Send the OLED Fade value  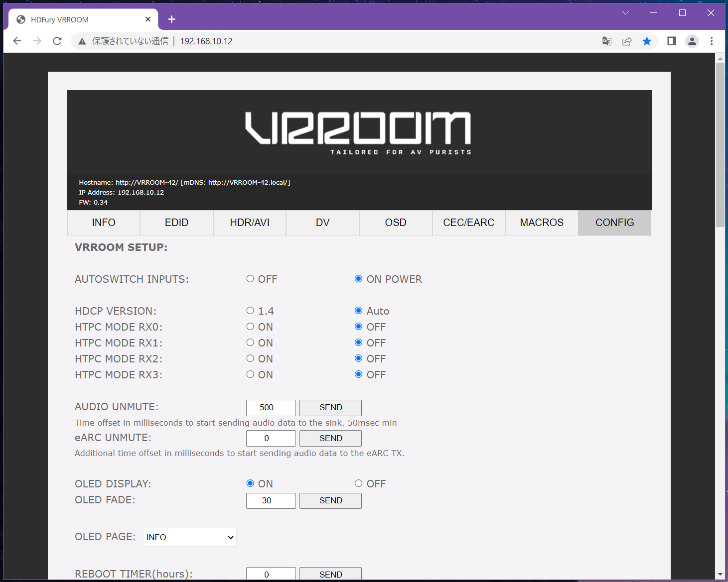pyautogui.click(x=330, y=501)
